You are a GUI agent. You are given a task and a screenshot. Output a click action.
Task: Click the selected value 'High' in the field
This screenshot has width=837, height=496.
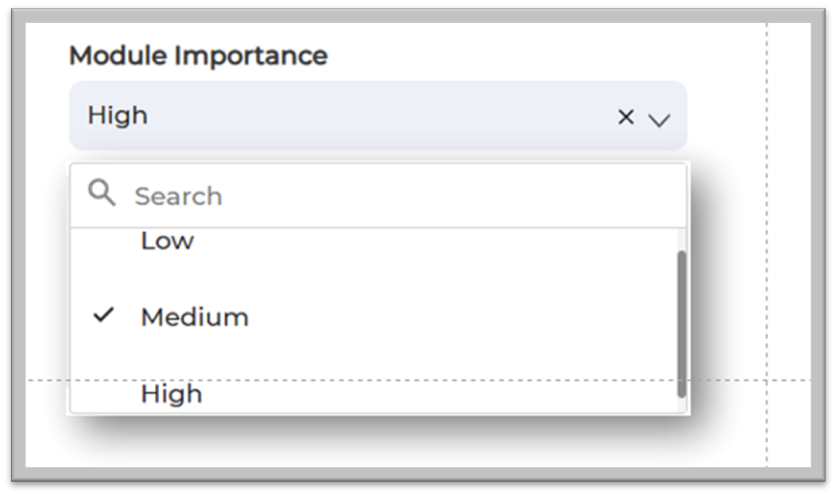(x=117, y=116)
